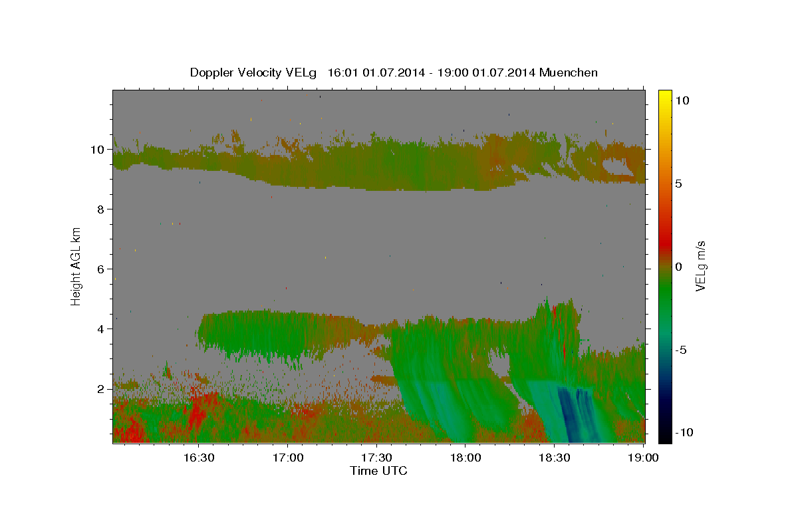Click the 'Time UTC' axis label
This screenshot has width=798, height=532.
point(378,471)
